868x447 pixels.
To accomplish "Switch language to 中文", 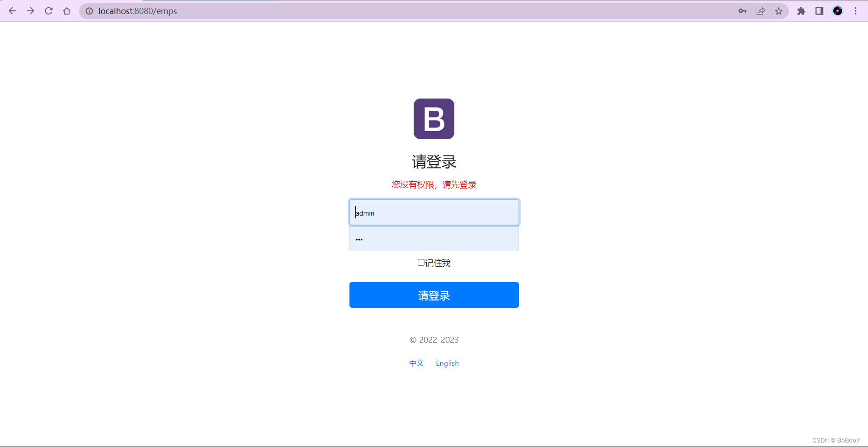I will pos(416,363).
